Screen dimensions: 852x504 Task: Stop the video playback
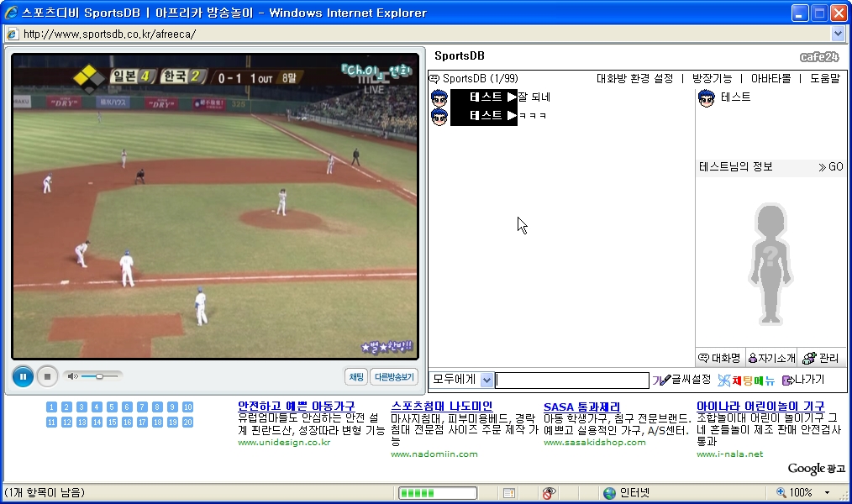click(47, 376)
